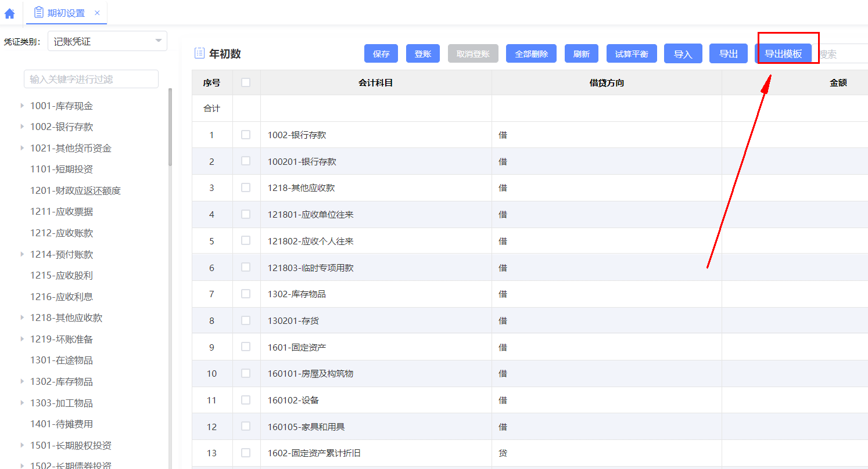Close the 期初设置 tab
868x469 pixels.
[x=97, y=13]
